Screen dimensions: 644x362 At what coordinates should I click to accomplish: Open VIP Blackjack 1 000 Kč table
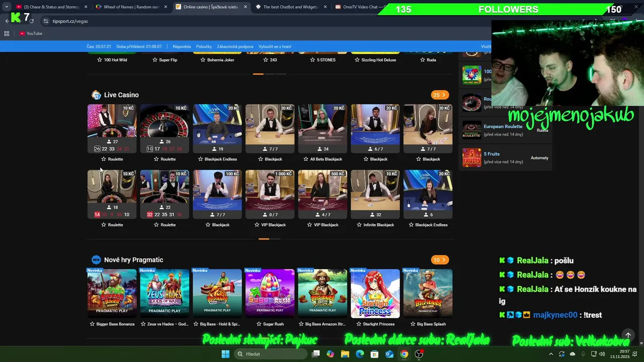[x=270, y=194]
